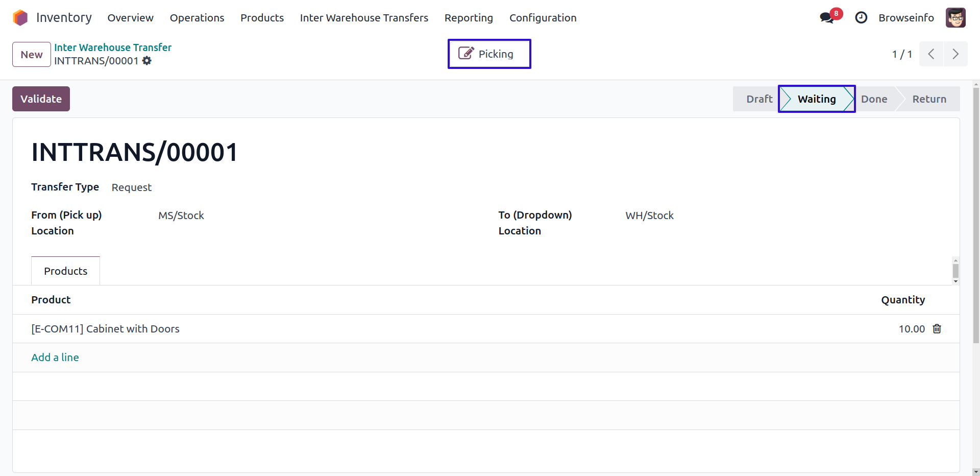Select the Draft status stage
The image size is (980, 476).
pos(758,99)
